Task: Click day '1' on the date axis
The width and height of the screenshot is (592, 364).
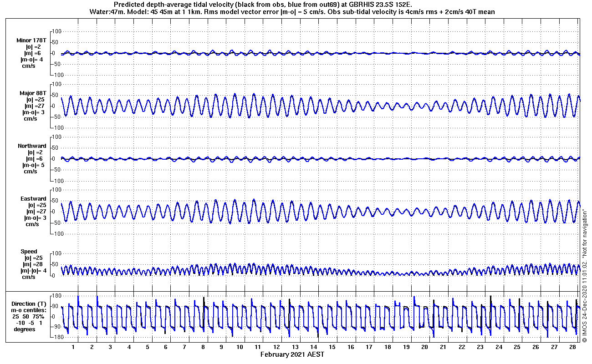Action: pyautogui.click(x=73, y=347)
